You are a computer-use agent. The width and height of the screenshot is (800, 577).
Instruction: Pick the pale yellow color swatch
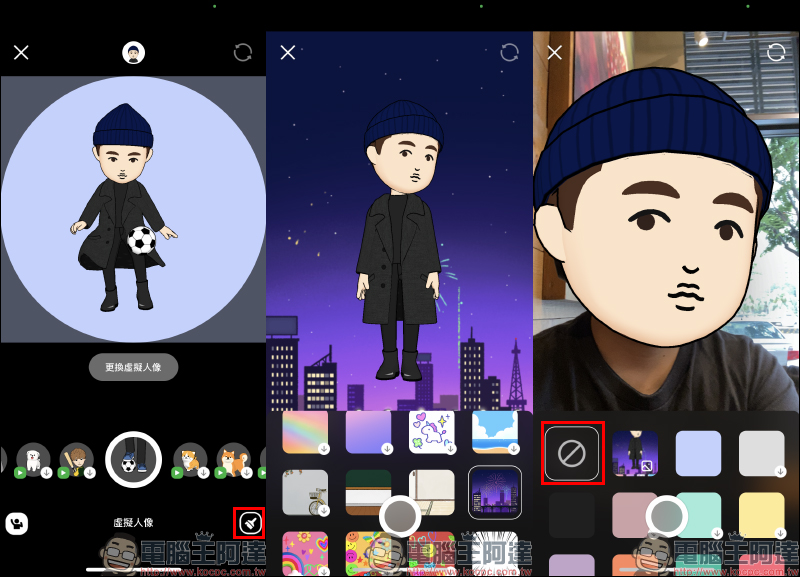(762, 515)
